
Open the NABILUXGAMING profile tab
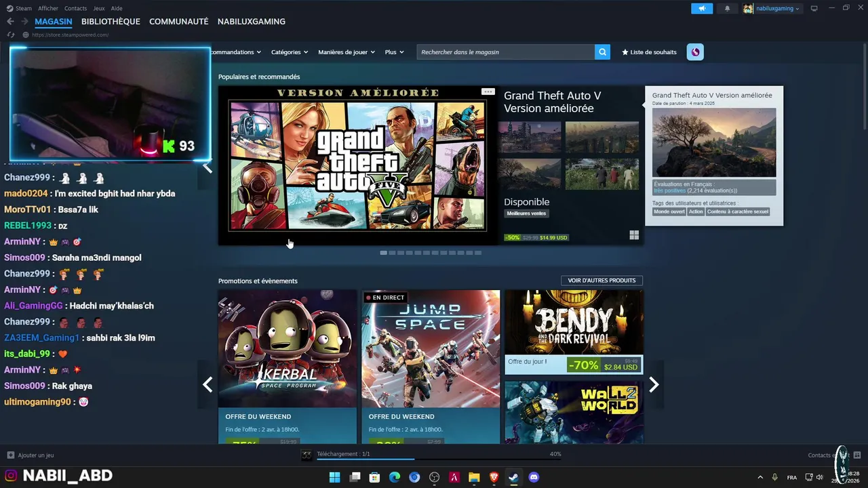click(x=252, y=22)
